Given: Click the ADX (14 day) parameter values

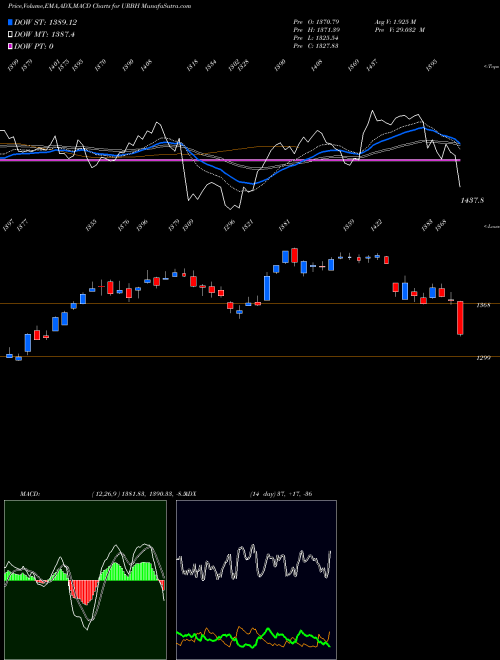Looking at the screenshot, I should click(x=280, y=494).
